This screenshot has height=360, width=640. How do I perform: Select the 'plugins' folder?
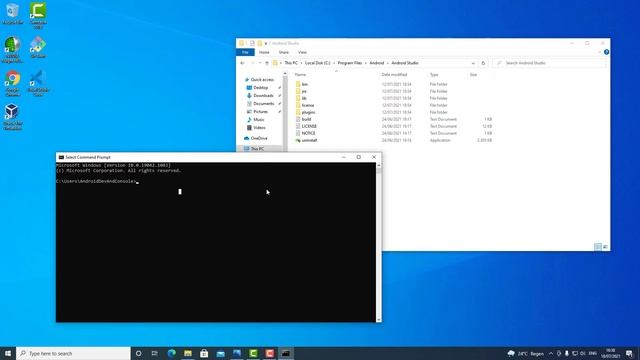click(x=308, y=112)
